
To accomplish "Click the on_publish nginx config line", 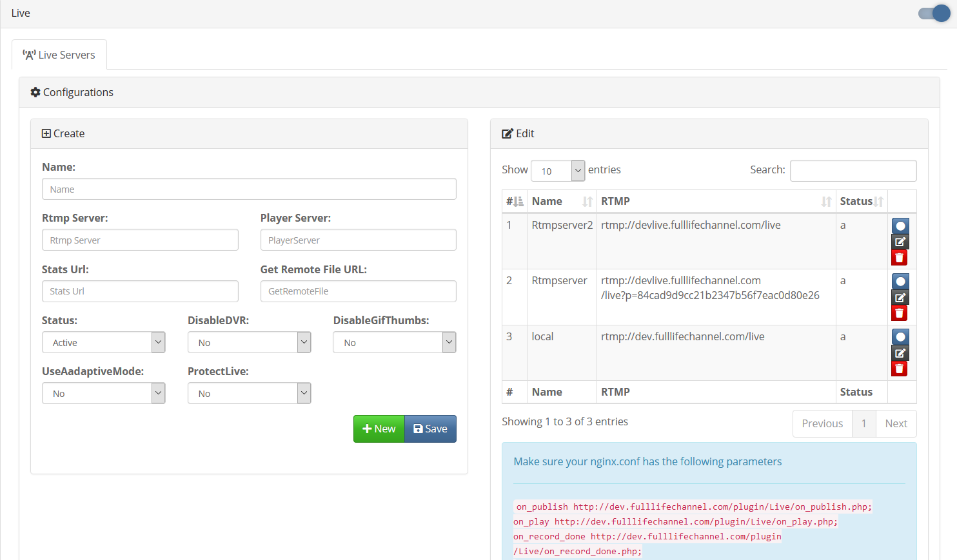I will (x=693, y=507).
